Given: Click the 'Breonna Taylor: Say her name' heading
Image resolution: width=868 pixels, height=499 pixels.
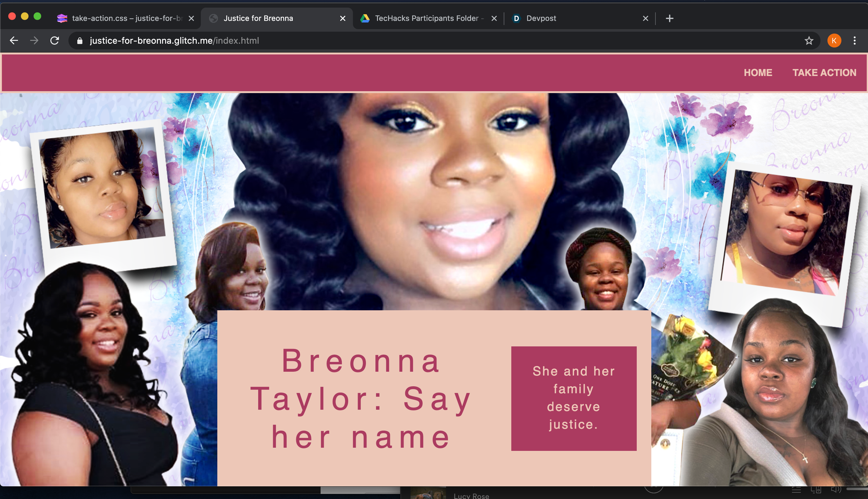Looking at the screenshot, I should tap(361, 398).
